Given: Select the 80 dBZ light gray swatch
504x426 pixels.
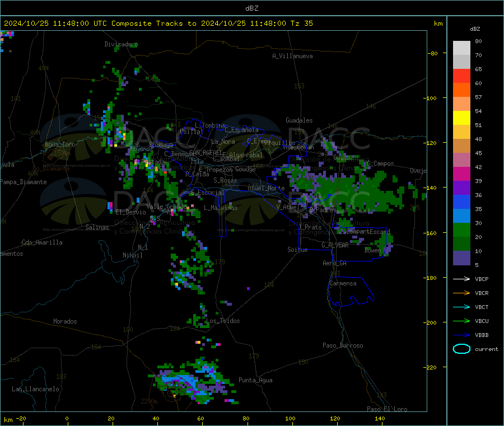Looking at the screenshot, I should point(461,48).
